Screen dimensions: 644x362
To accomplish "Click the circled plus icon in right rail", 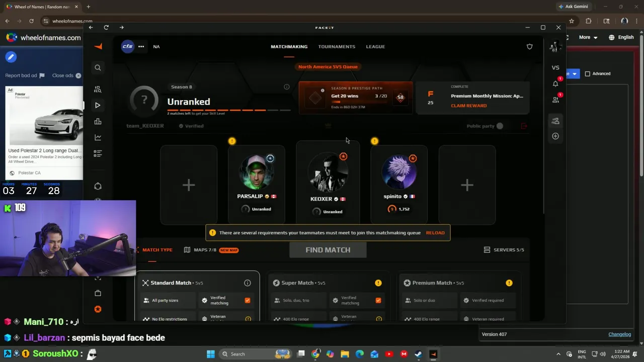I will click(x=555, y=136).
